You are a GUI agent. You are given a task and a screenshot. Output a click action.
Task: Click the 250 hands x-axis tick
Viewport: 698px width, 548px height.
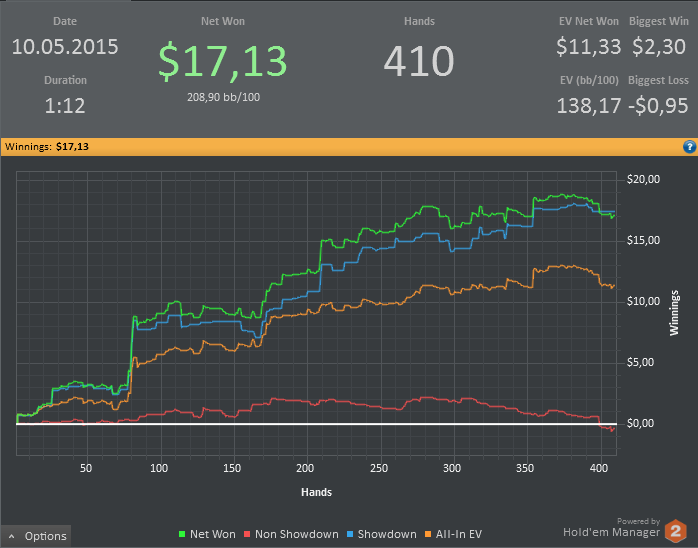coord(379,468)
